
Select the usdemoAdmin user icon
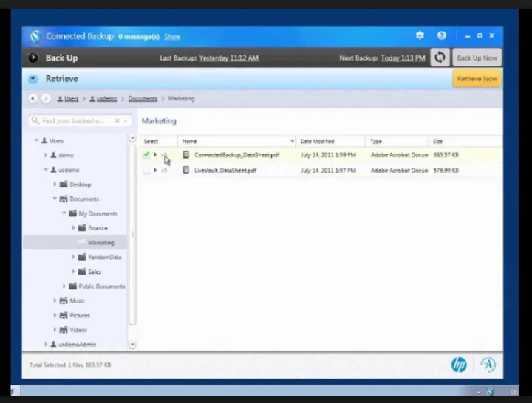coord(53,345)
